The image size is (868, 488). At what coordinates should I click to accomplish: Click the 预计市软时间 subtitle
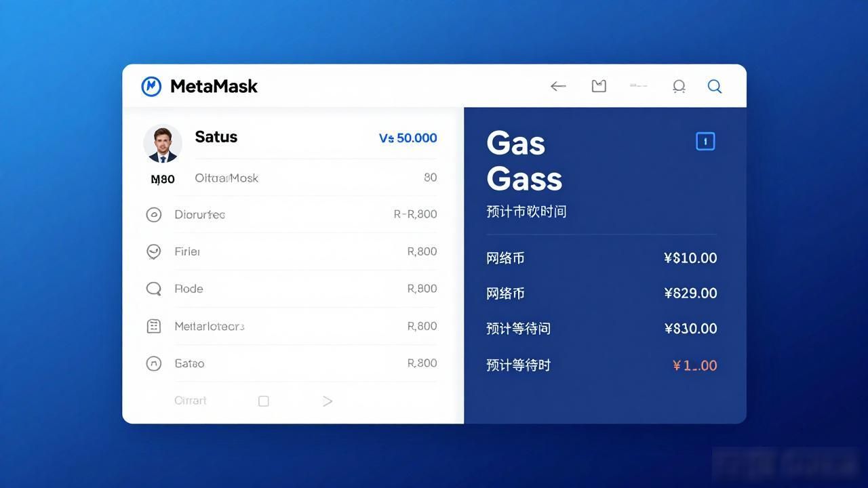point(526,211)
